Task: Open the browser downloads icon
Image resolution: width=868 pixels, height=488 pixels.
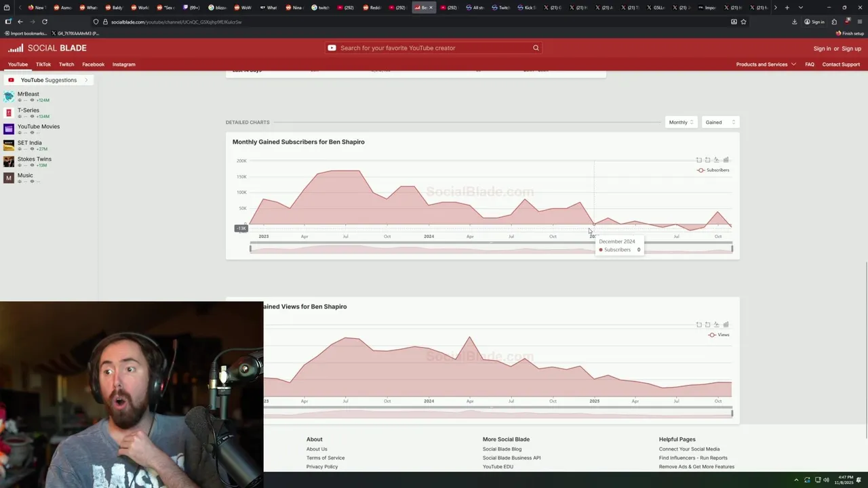Action: click(794, 22)
